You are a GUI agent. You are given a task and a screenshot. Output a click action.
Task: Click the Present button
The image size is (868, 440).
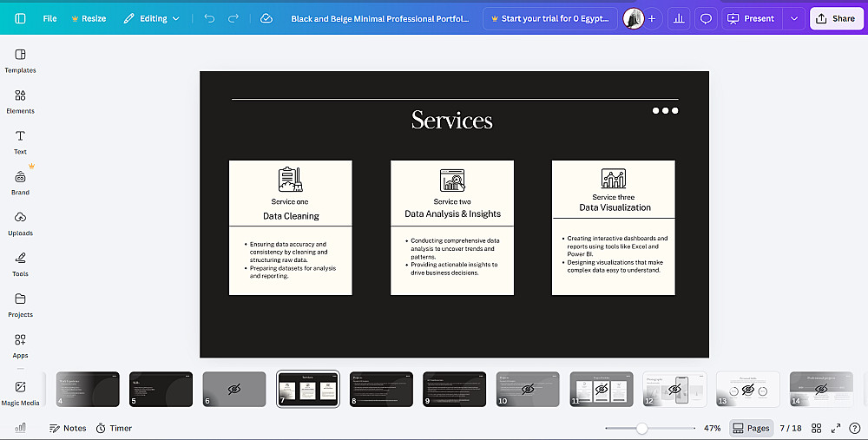[x=752, y=18]
